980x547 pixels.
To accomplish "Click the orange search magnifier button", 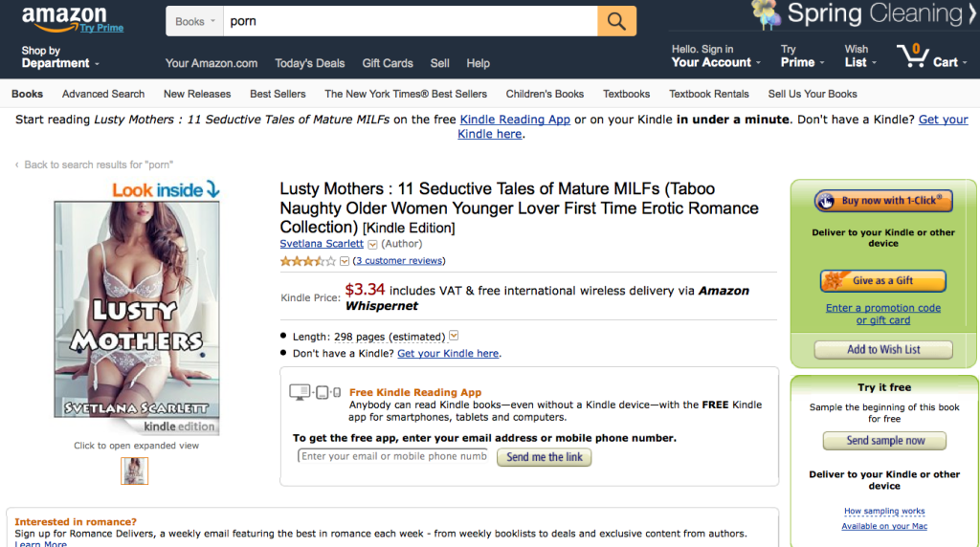I will click(x=616, y=21).
